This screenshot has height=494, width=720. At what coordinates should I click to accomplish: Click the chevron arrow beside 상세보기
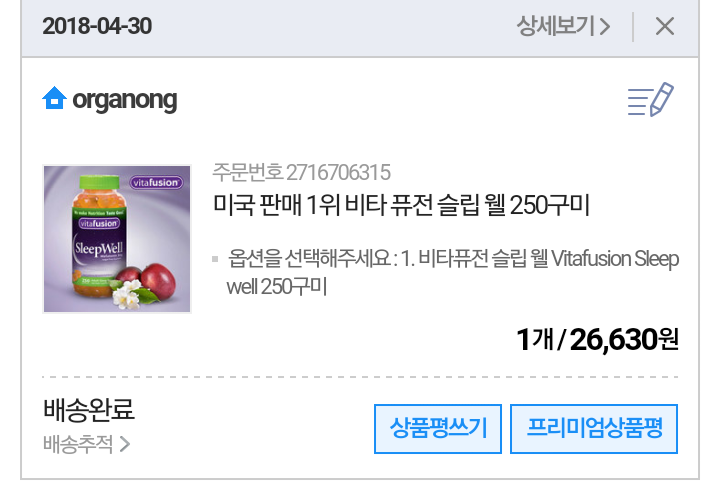pos(605,27)
